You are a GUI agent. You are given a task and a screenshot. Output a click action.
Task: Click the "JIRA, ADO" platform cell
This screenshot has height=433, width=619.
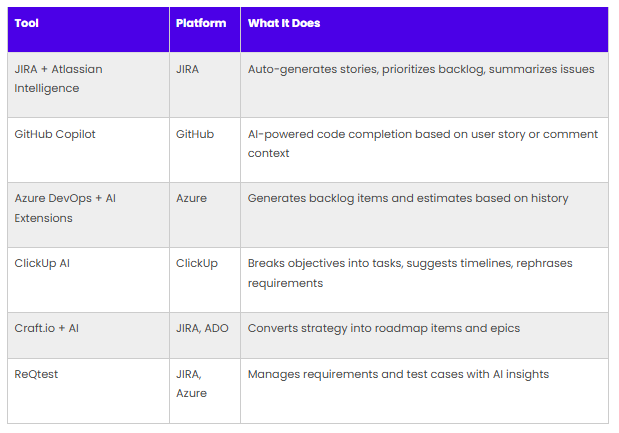click(x=203, y=328)
